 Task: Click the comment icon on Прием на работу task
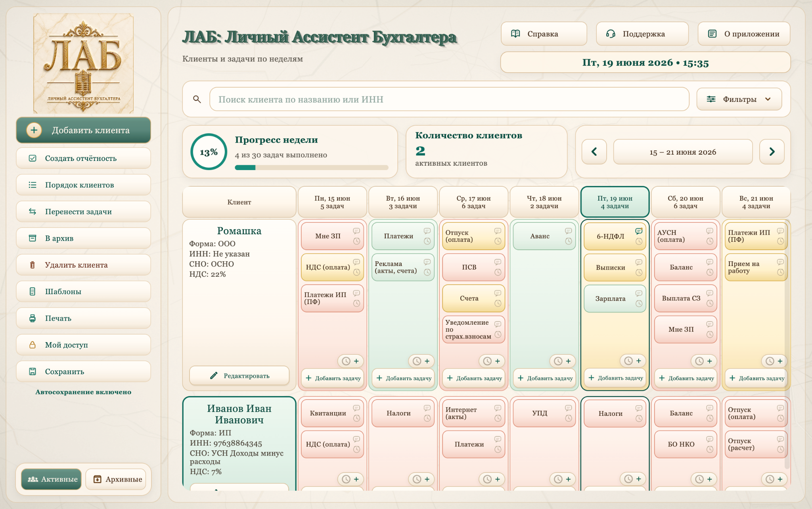coord(780,262)
